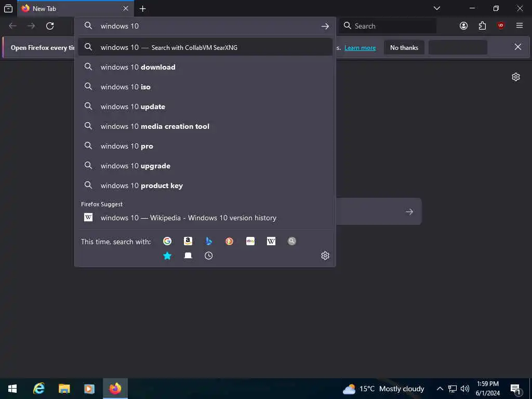Select suggestion windows 10 pro

[205, 146]
